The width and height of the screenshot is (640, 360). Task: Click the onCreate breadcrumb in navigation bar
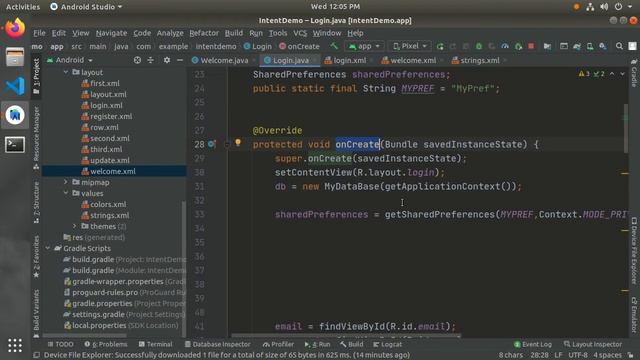(299, 47)
